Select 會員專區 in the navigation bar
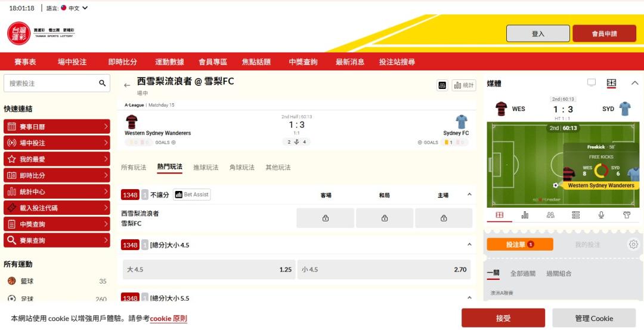The height and width of the screenshot is (330, 644). click(213, 61)
